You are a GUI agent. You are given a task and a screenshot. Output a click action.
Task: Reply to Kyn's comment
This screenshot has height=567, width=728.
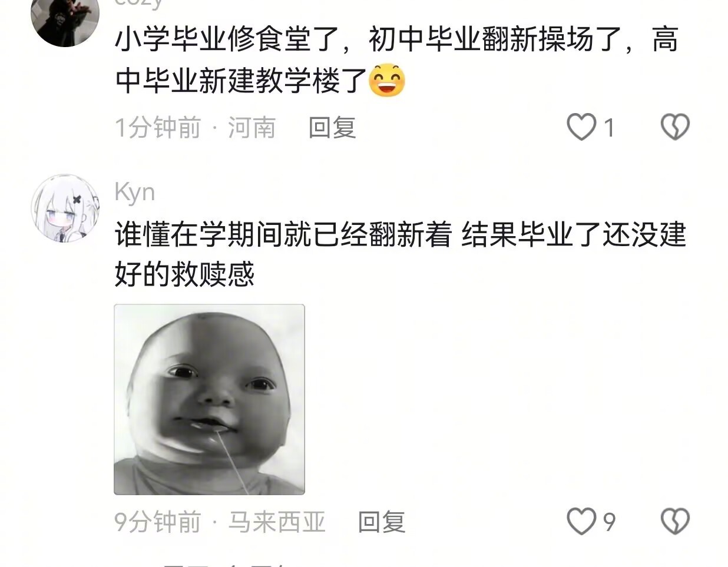[382, 522]
